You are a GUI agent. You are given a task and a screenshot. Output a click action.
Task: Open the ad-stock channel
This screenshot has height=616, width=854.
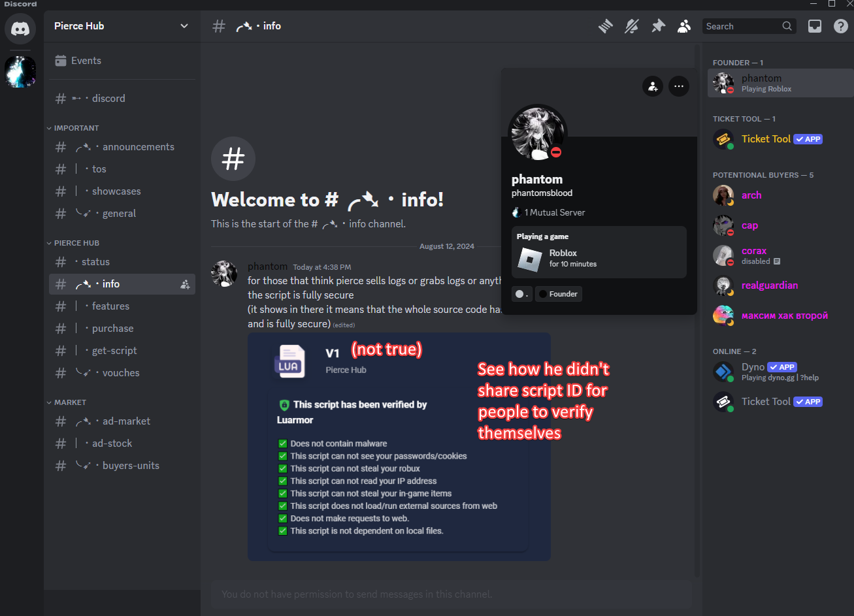122,444
